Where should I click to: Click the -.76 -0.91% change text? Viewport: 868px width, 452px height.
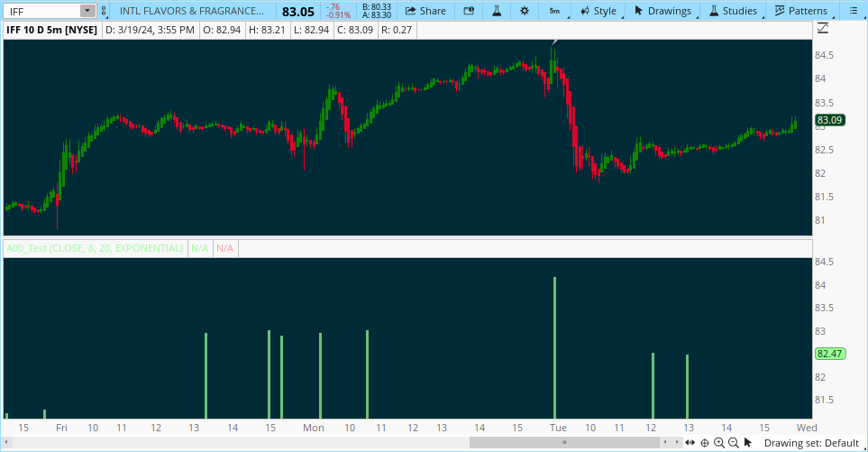click(338, 11)
